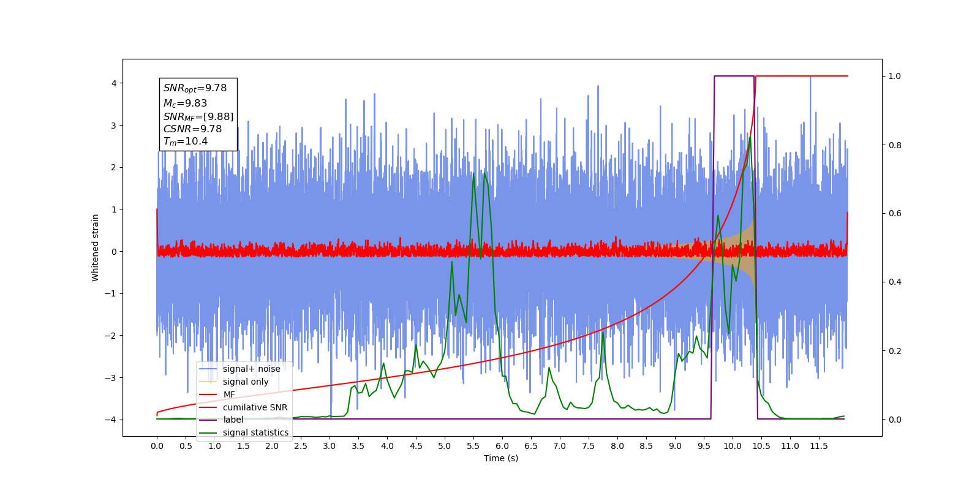Click the left y-axis tick label 0

(x=114, y=252)
